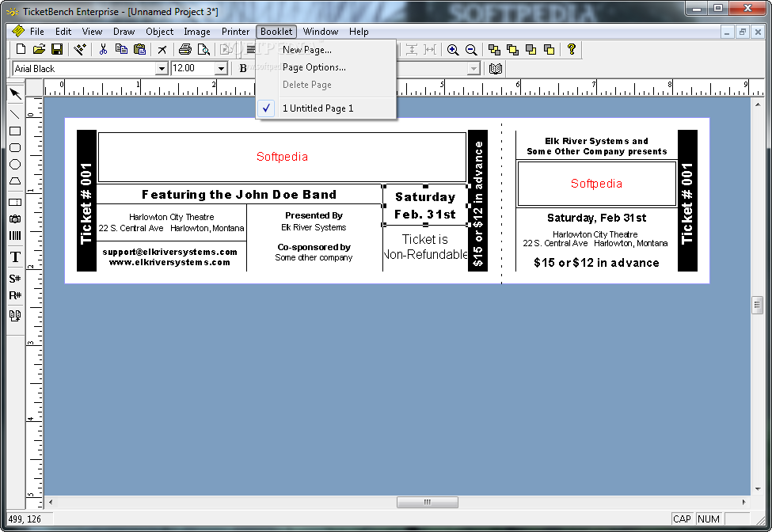The image size is (772, 532).
Task: Zoom in with the plus magnifier
Action: (x=453, y=49)
